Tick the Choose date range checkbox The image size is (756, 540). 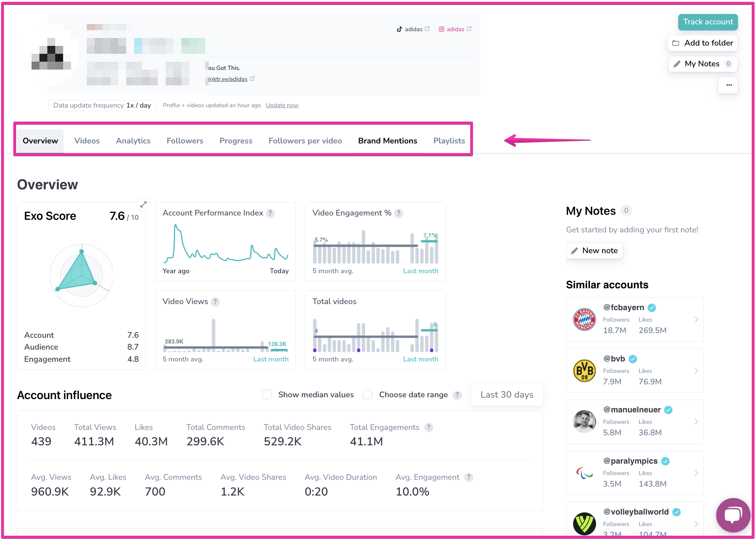[x=368, y=394]
